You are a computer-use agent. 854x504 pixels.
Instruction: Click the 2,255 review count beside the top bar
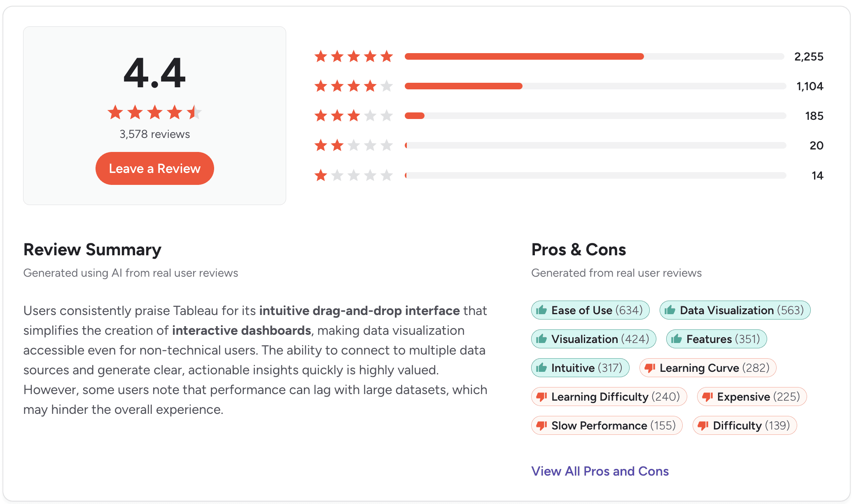point(809,56)
